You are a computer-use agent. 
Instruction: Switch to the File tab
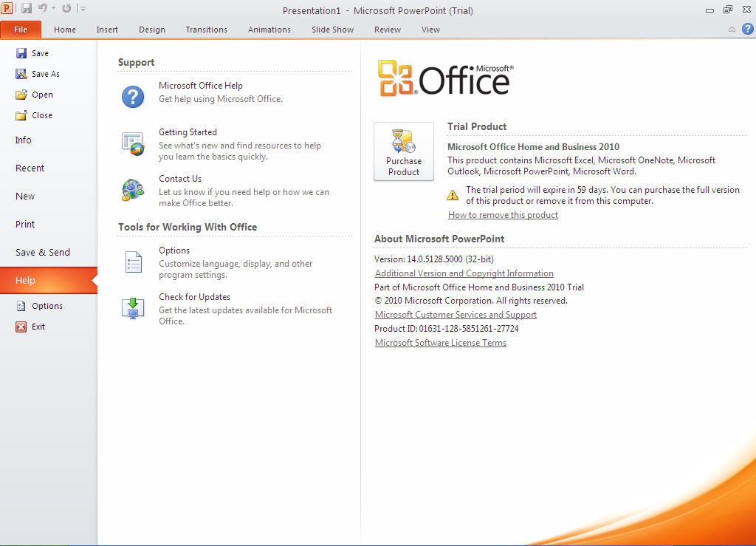point(21,30)
